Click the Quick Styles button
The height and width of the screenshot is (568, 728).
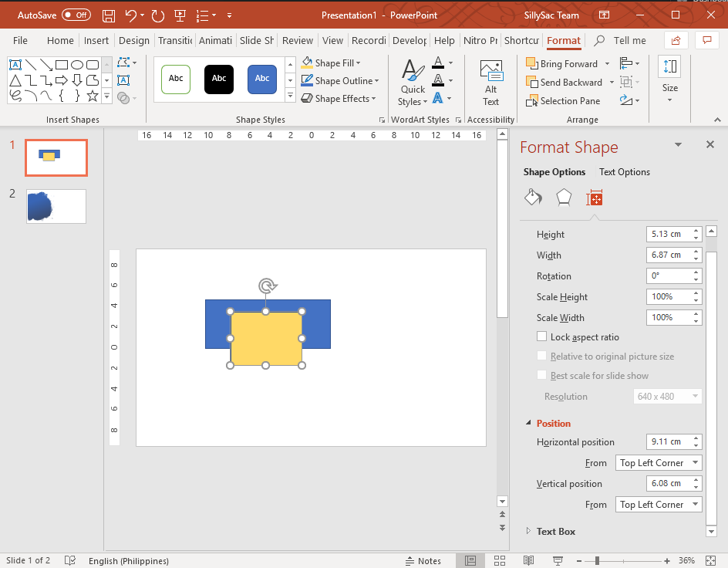413,80
